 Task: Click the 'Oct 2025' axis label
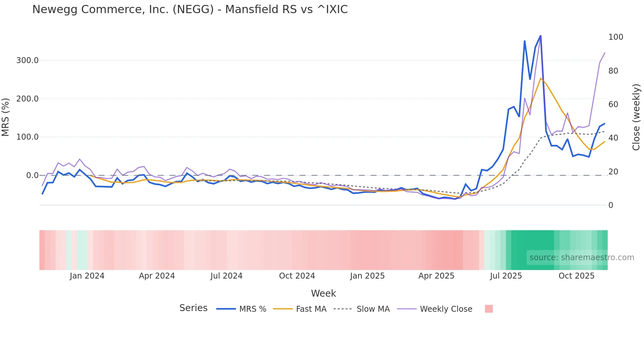point(577,276)
